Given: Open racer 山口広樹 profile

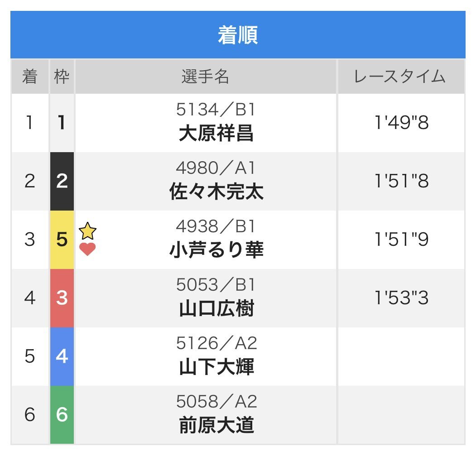Looking at the screenshot, I should coord(216,308).
